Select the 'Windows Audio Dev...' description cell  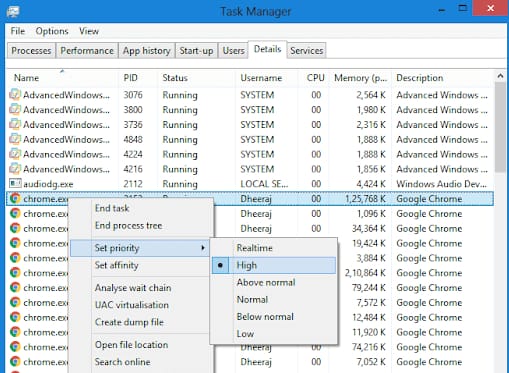click(441, 184)
